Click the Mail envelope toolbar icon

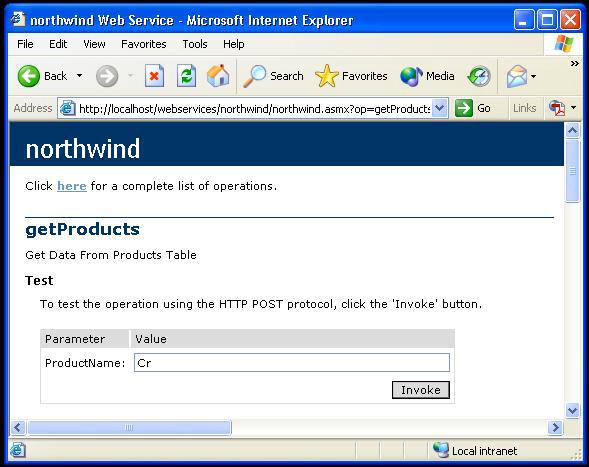pyautogui.click(x=517, y=76)
